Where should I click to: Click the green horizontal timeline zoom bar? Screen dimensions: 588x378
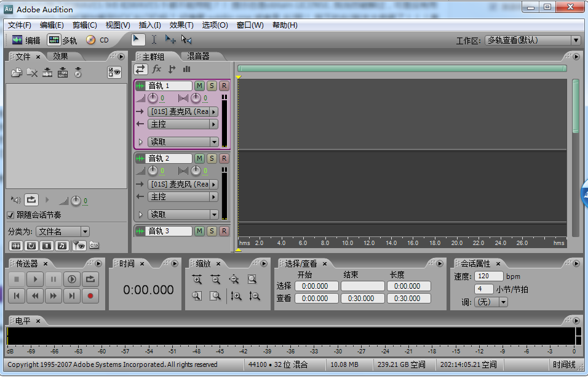pos(402,68)
